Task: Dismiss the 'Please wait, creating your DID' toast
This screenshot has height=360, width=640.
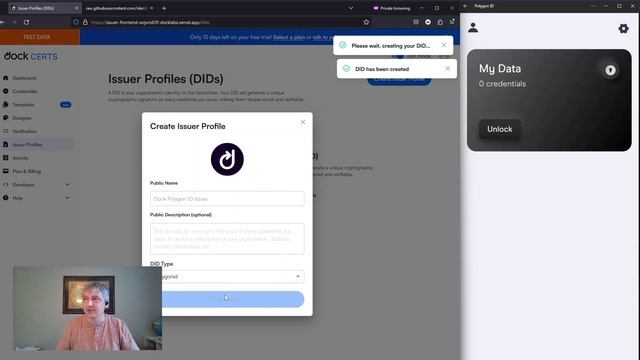Action: click(444, 45)
